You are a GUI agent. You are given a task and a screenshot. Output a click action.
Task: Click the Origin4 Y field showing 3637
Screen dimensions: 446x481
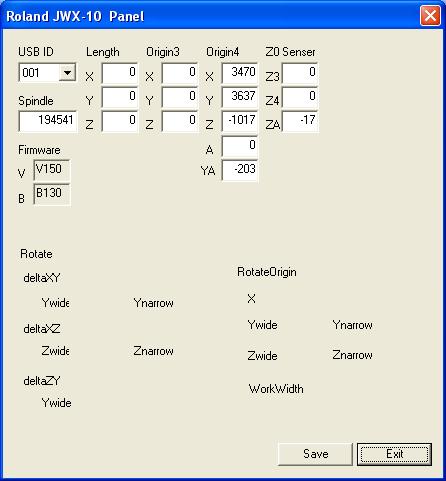tap(240, 97)
